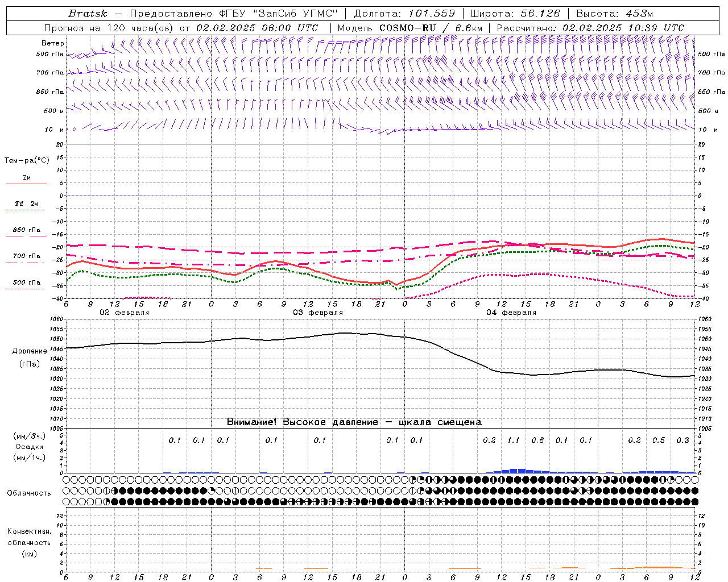Viewport: 728px width, 582px height.
Task: Click the station name "Bratsk" in the header
Action: [88, 14]
